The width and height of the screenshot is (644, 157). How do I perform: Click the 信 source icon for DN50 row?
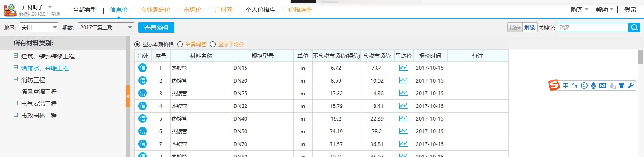pos(143,131)
